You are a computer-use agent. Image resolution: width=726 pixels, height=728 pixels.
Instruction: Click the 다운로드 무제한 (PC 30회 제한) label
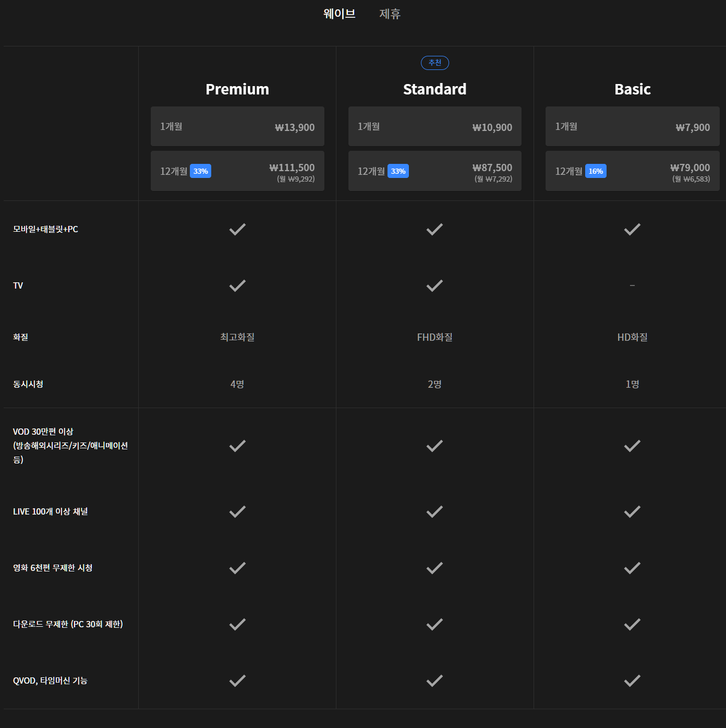click(68, 624)
